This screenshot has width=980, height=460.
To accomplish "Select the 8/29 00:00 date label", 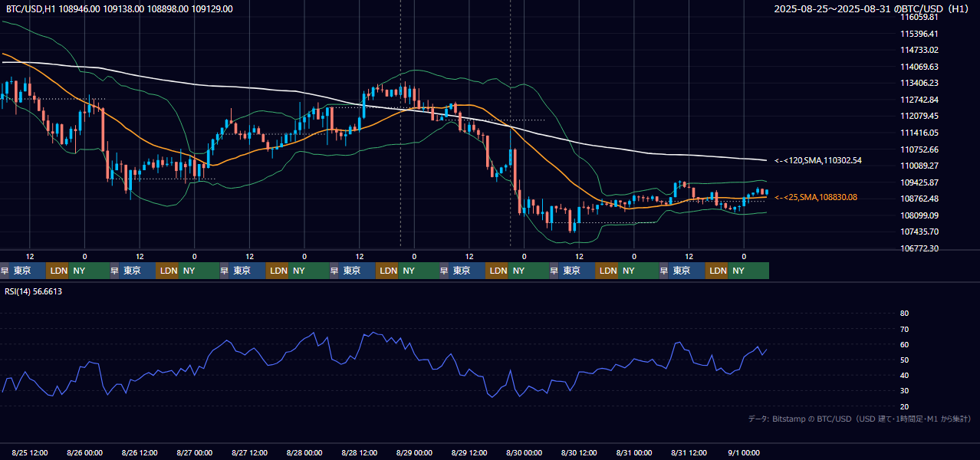I will pyautogui.click(x=415, y=453).
